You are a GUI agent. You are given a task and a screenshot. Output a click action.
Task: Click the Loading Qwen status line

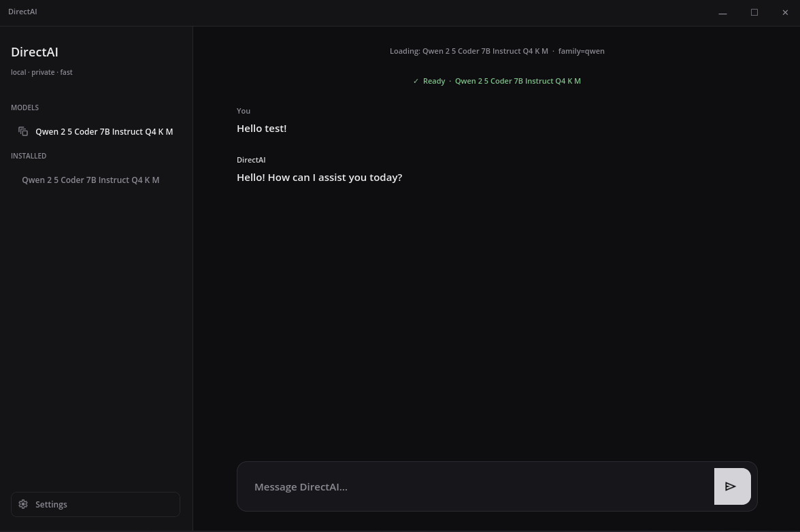pyautogui.click(x=497, y=51)
